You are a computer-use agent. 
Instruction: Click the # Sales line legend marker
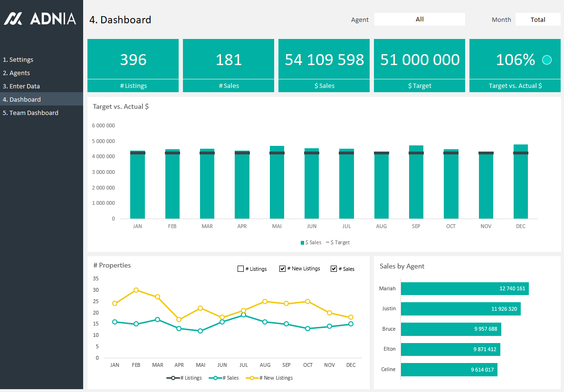[x=215, y=378]
